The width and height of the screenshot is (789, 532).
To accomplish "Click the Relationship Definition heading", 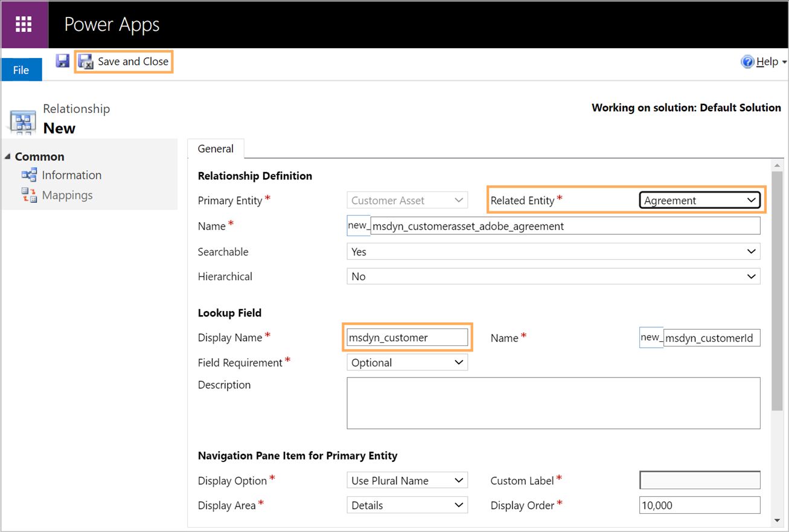I will pos(255,176).
